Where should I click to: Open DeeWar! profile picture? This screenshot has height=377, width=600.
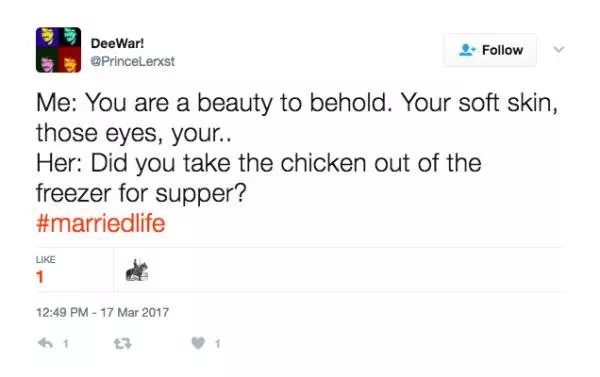click(58, 50)
